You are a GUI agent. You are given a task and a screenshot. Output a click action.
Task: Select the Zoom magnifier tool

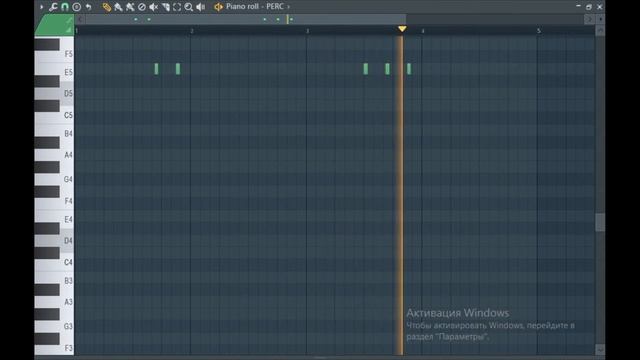click(189, 7)
